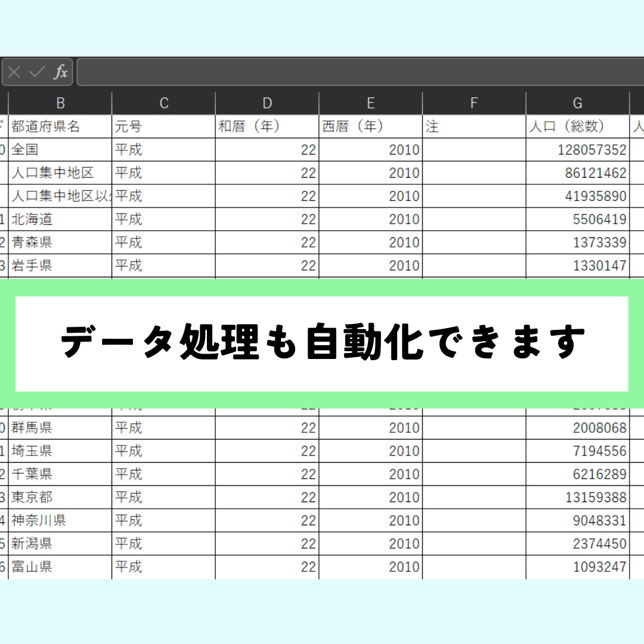Select 22 cell in 神奈川県 row

point(267,521)
